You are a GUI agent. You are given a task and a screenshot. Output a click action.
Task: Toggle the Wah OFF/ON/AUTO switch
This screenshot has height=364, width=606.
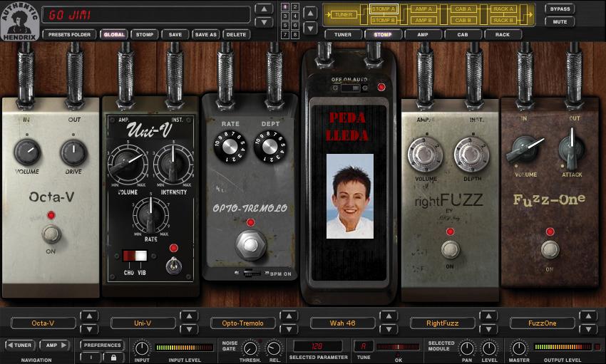pos(348,87)
